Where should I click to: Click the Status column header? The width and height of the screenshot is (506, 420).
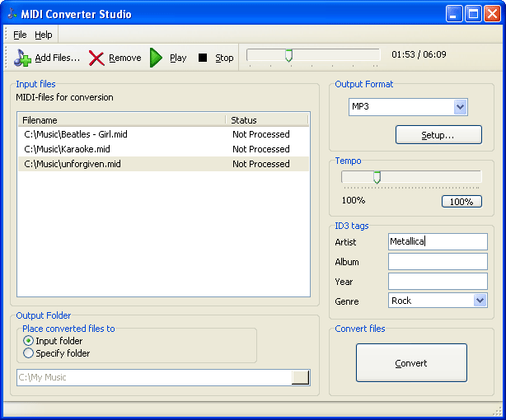(266, 120)
